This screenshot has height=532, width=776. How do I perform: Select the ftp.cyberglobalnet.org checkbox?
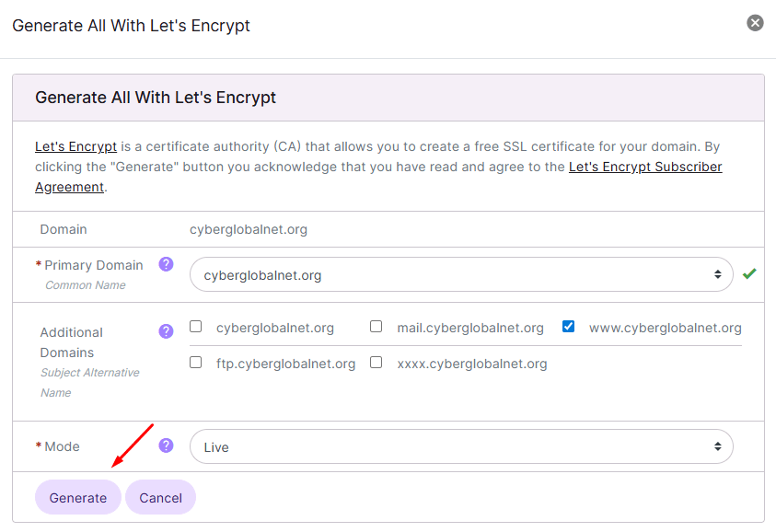coord(196,363)
